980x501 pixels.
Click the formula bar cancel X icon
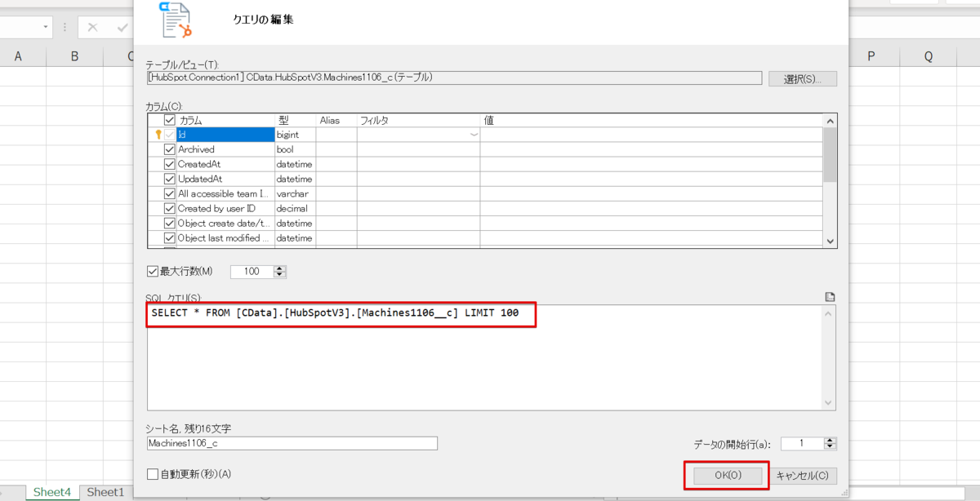92,28
